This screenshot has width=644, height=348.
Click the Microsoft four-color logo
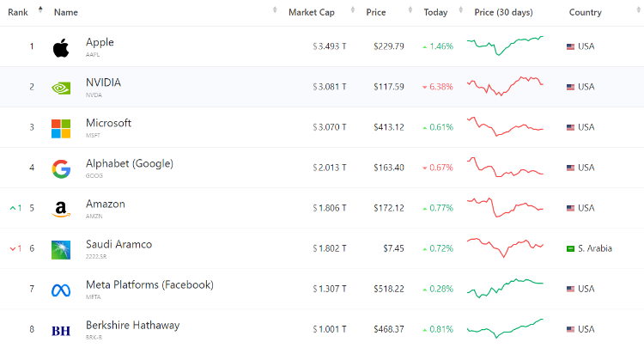[x=61, y=128]
